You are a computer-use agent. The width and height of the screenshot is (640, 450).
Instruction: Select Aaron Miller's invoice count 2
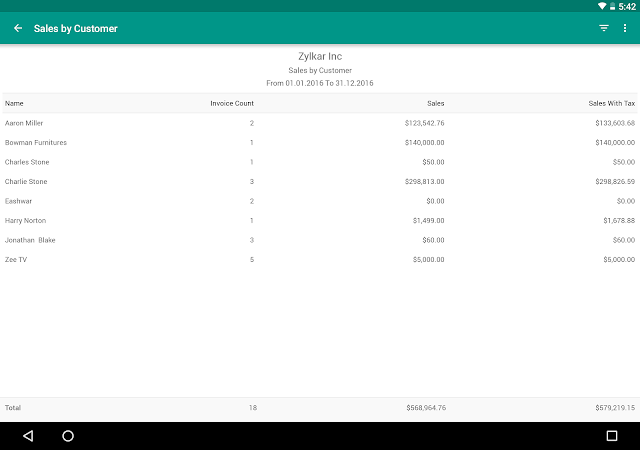[252, 123]
